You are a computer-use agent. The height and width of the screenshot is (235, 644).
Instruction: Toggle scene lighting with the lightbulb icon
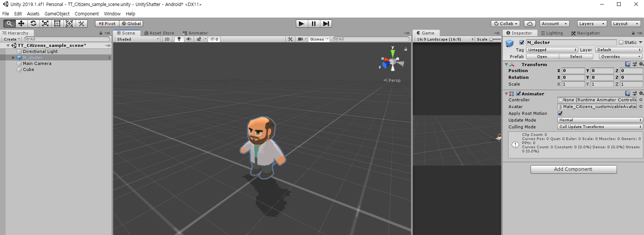click(x=179, y=39)
